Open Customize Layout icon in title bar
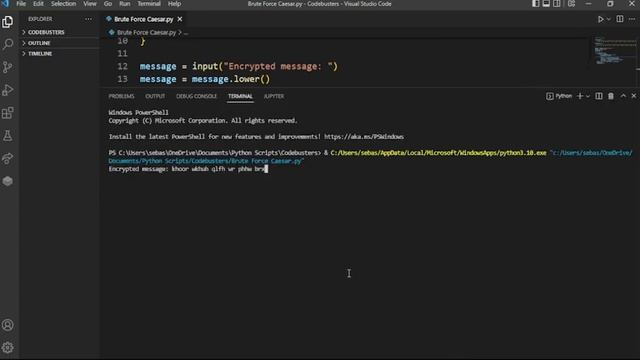 click(x=571, y=4)
